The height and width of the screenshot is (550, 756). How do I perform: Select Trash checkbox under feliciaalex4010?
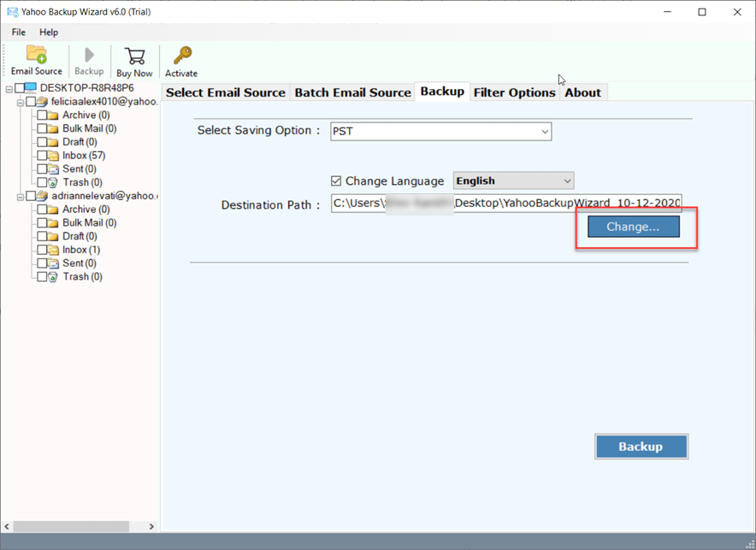(x=42, y=183)
